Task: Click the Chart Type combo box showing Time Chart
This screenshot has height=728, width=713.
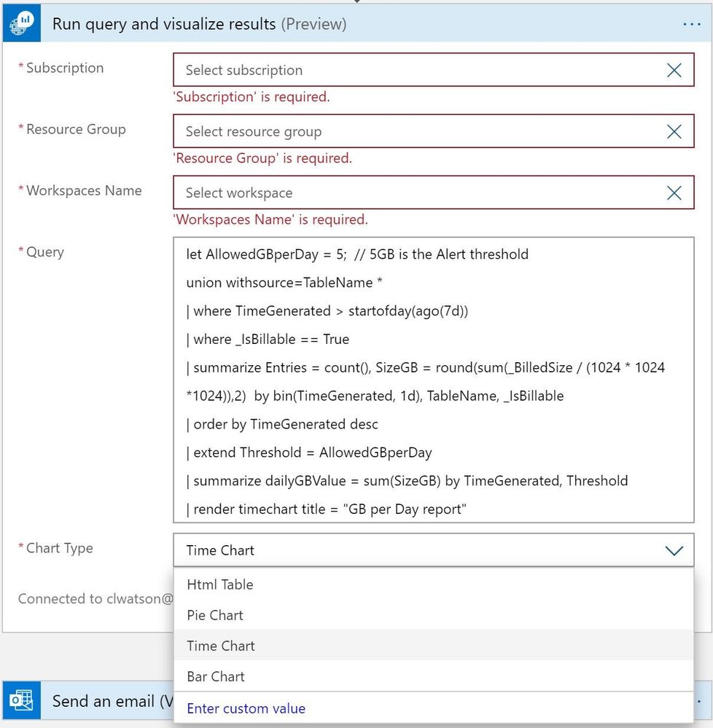Action: point(433,550)
